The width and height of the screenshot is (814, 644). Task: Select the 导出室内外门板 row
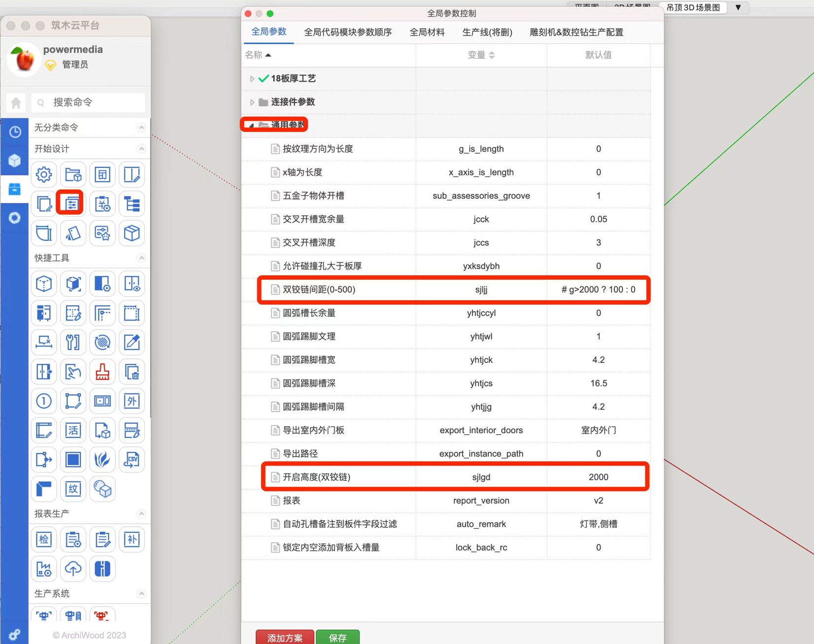click(446, 430)
